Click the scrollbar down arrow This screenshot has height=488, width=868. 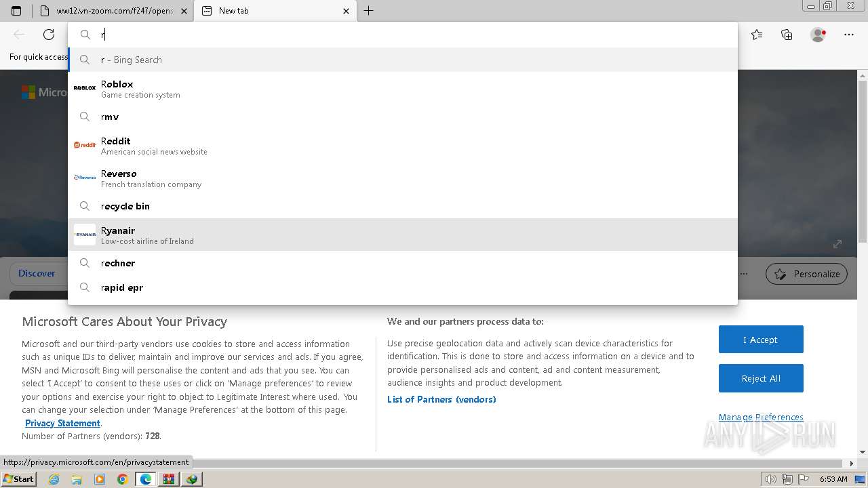(x=863, y=452)
